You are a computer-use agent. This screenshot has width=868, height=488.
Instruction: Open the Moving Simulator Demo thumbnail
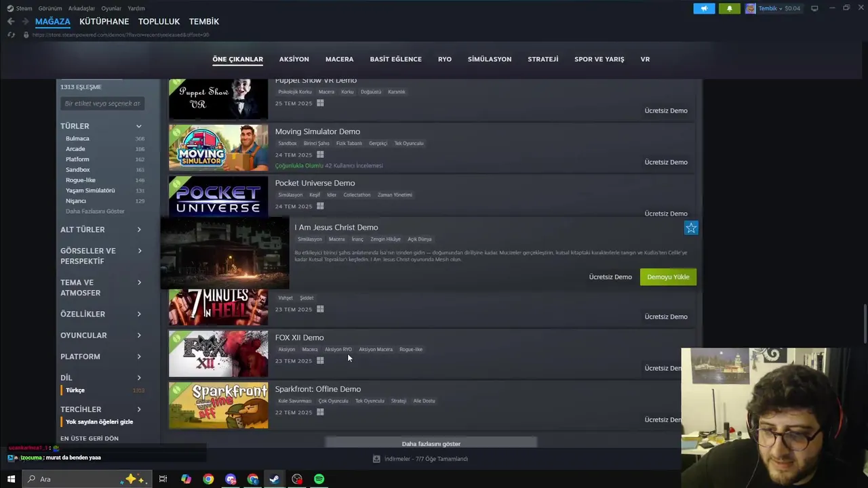pyautogui.click(x=218, y=148)
